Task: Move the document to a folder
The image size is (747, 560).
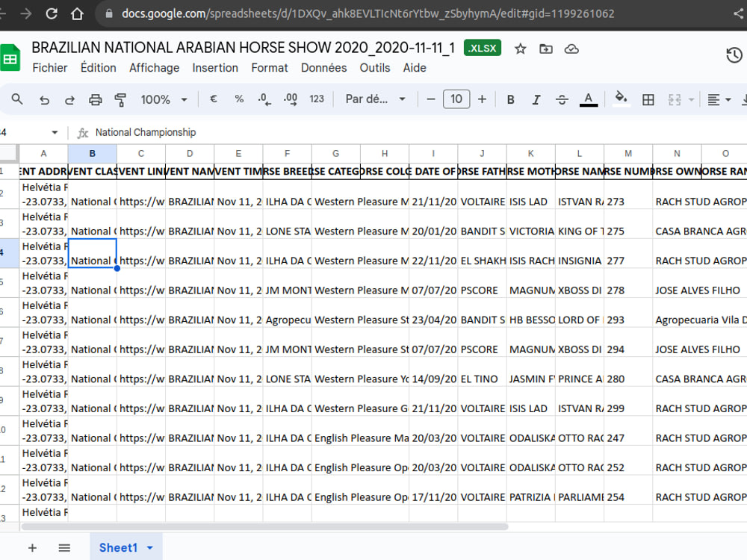Action: point(546,49)
